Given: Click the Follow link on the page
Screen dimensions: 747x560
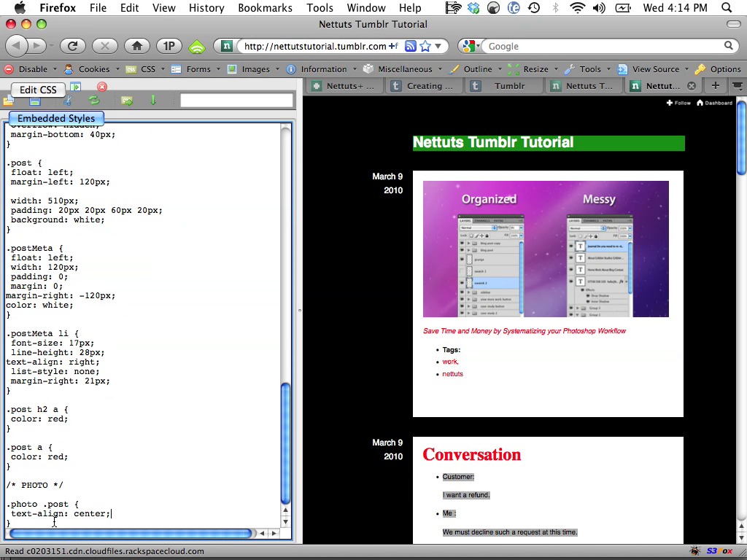Looking at the screenshot, I should tap(678, 103).
